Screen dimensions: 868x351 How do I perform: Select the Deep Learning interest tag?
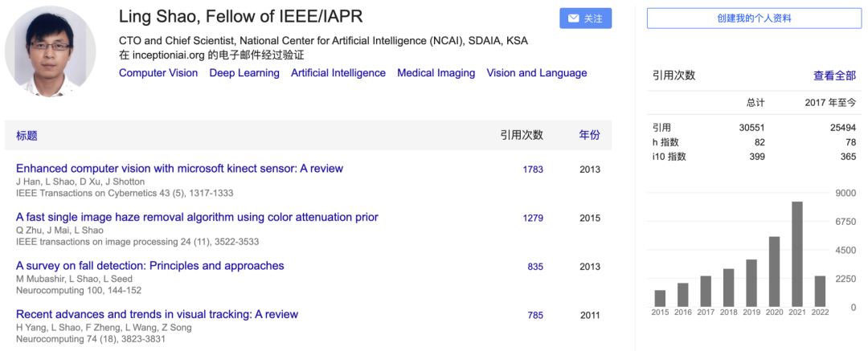click(x=244, y=73)
